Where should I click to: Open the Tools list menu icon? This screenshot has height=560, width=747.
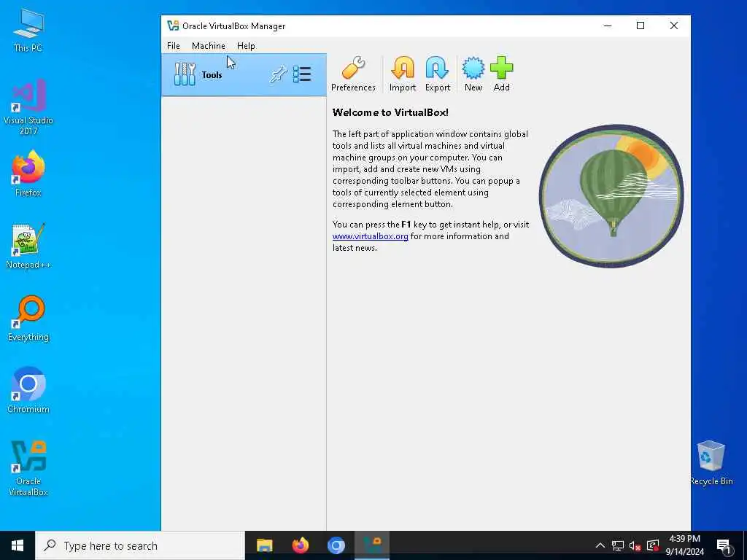(x=302, y=74)
